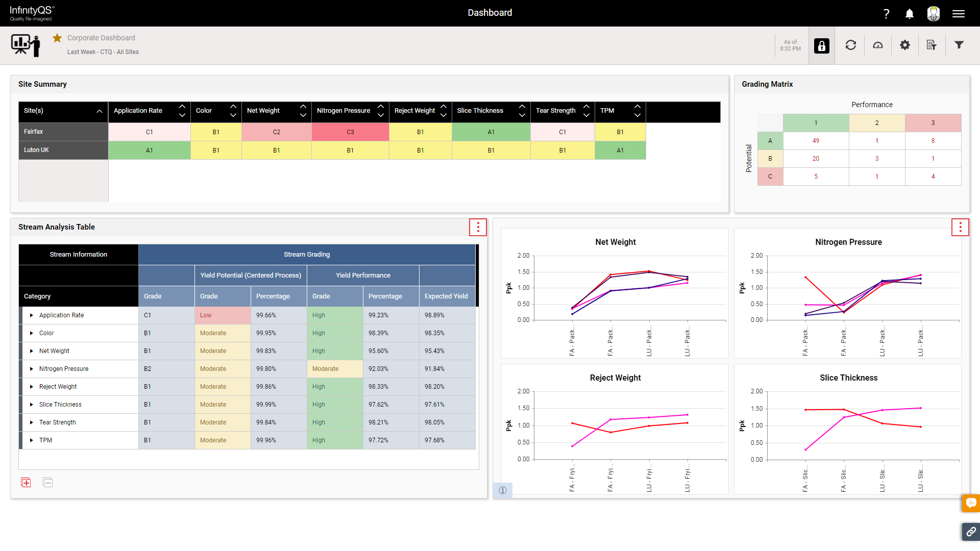Click Corporate Dashboard title link
Screen dimensions: 980x551
(x=101, y=38)
